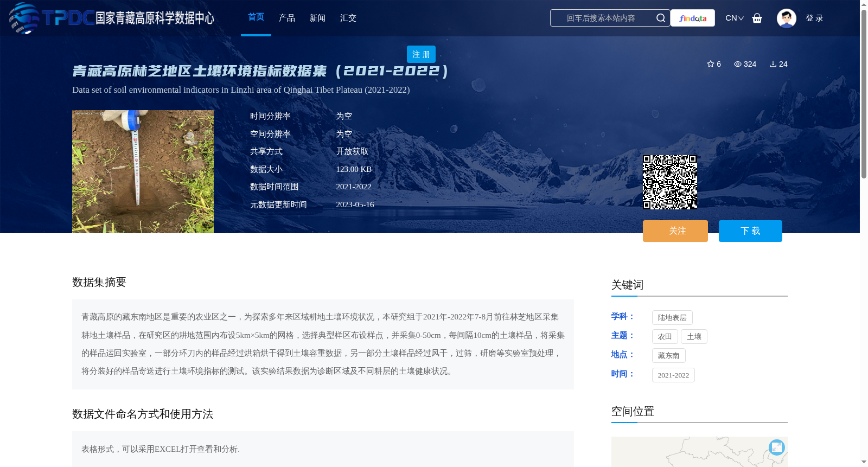
Task: Open the 产品 menu
Action: pos(287,18)
